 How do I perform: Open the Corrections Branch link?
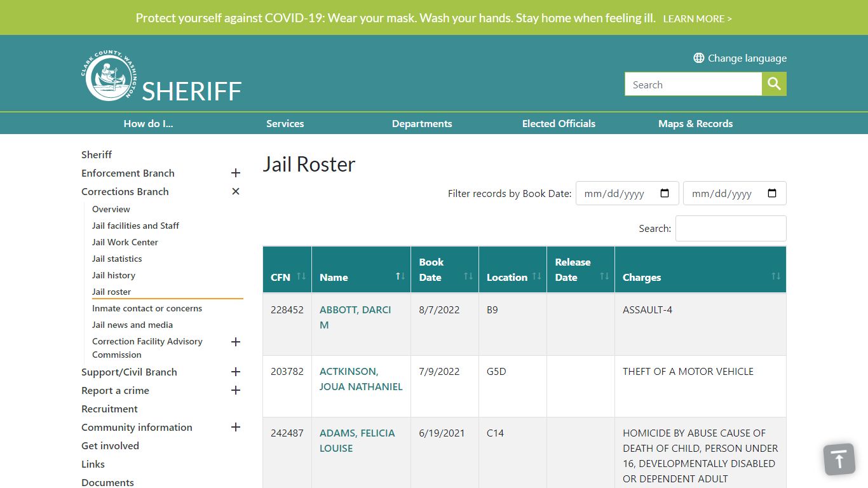point(125,191)
